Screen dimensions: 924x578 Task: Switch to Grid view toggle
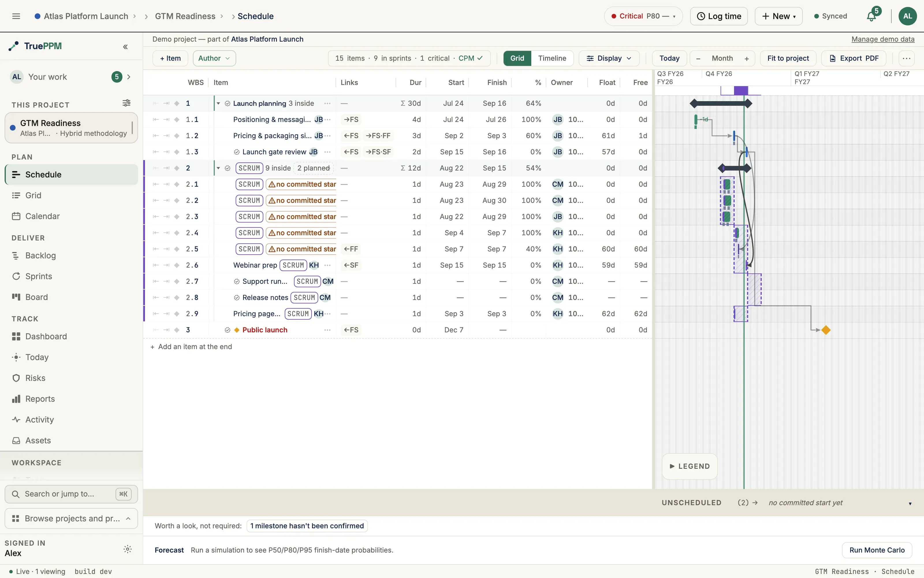[x=517, y=58]
